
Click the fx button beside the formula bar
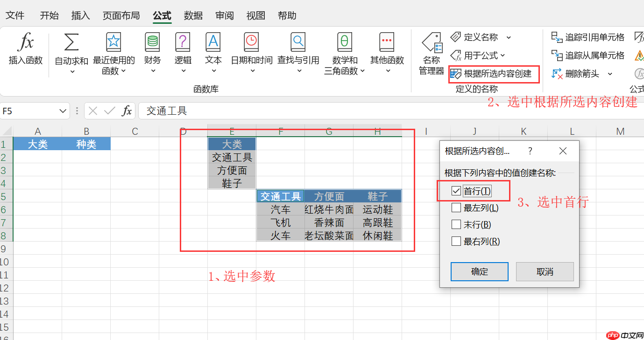127,111
